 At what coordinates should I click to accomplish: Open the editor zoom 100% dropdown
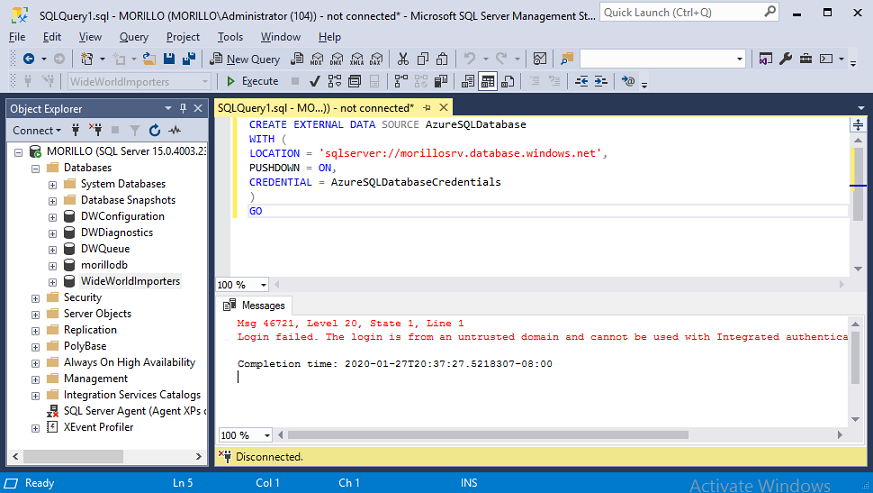(x=263, y=285)
